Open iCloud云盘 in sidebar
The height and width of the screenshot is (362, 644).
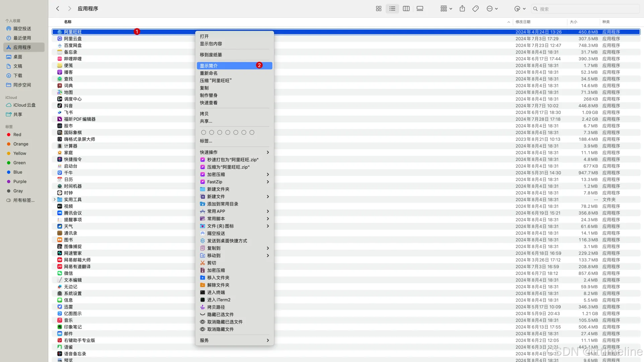coord(24,105)
